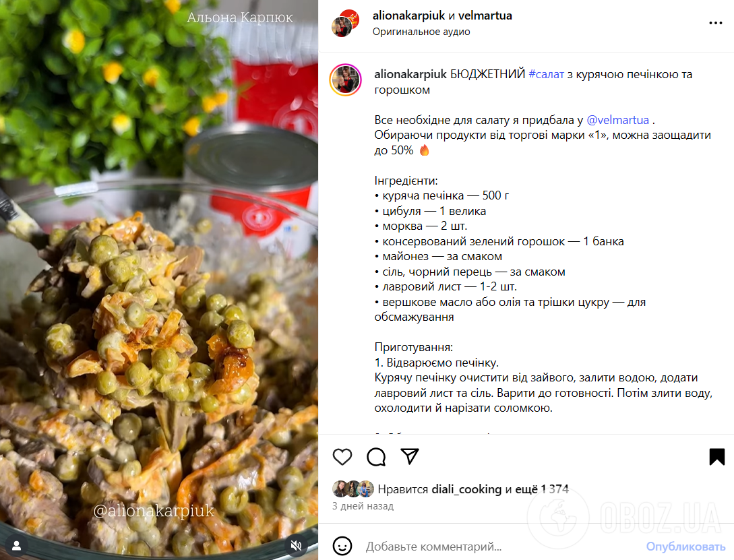Image resolution: width=734 pixels, height=560 pixels.
Task: Open velmartua profile from header
Action: point(485,15)
